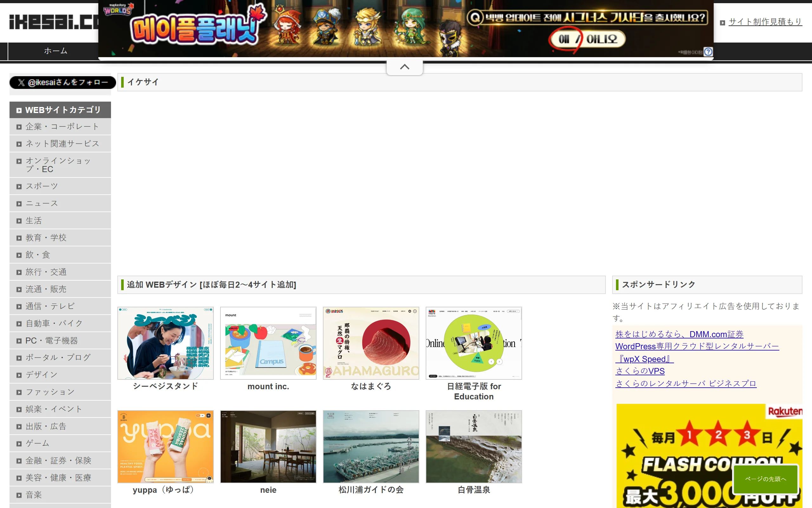Click the 白骨温泉 title link
The height and width of the screenshot is (508, 812).
click(x=474, y=490)
